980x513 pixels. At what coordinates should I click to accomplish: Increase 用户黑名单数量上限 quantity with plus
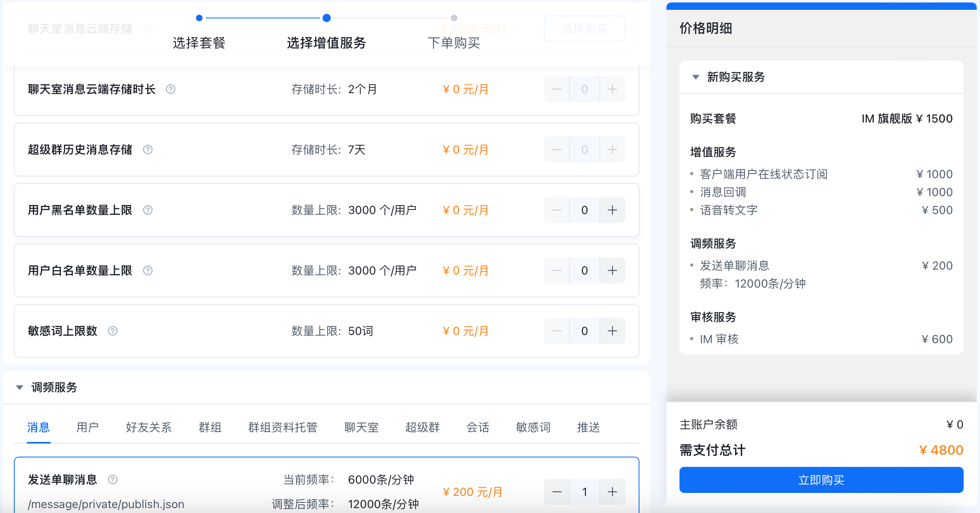612,210
